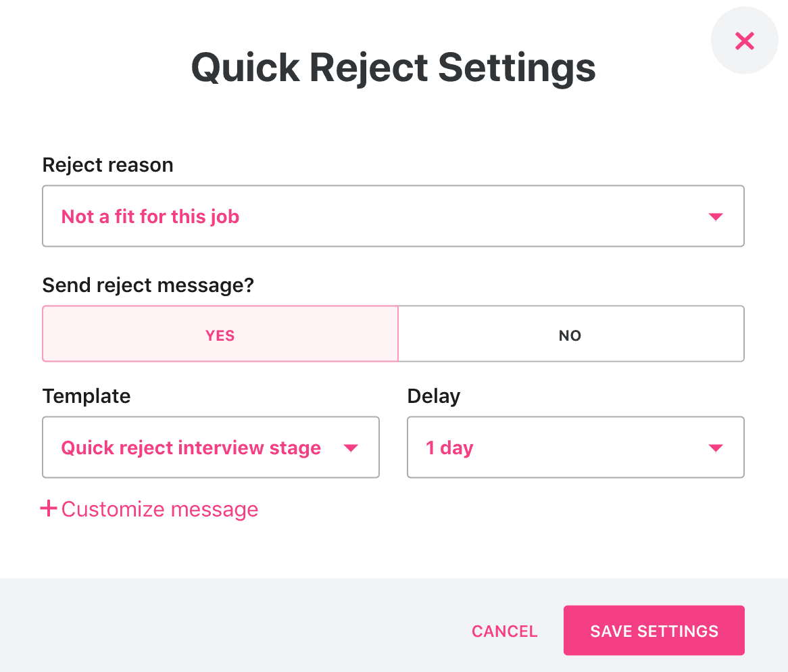Click the 'Send reject message?' label
Image resolution: width=788 pixels, height=672 pixels.
point(148,285)
